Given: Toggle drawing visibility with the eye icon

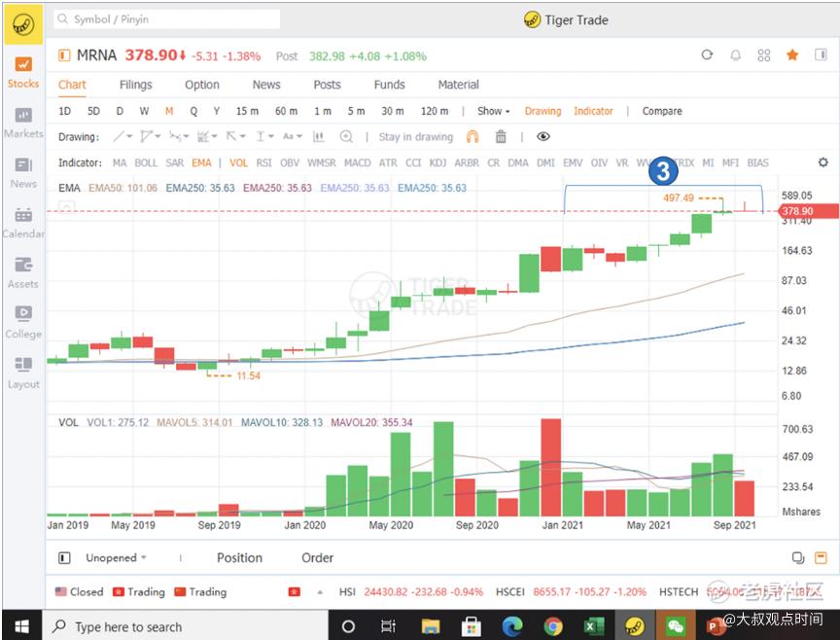Looking at the screenshot, I should tap(543, 137).
